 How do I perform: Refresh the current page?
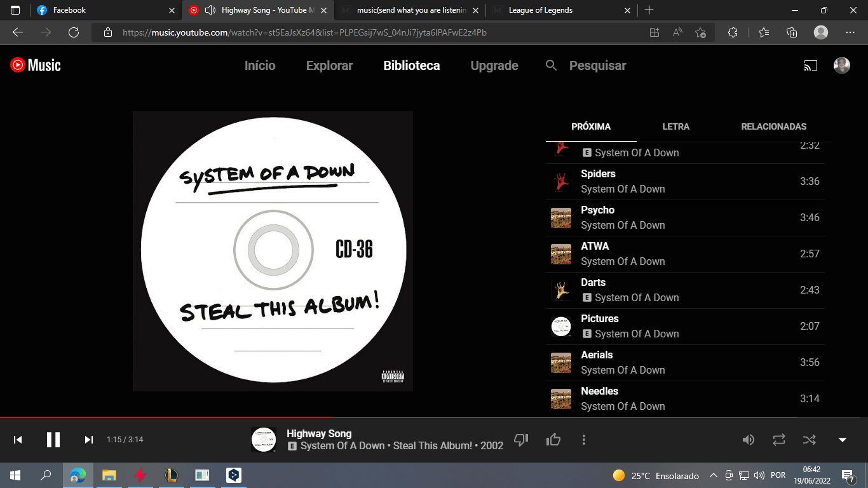point(74,32)
